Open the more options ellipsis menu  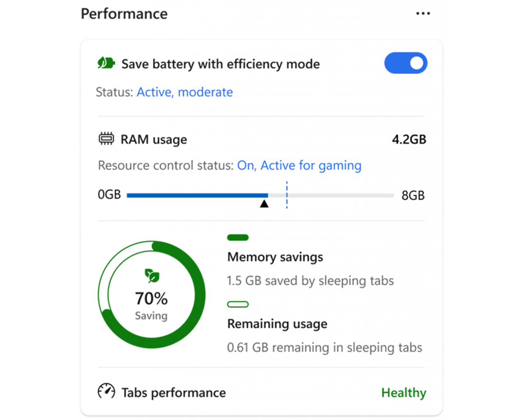(x=422, y=13)
